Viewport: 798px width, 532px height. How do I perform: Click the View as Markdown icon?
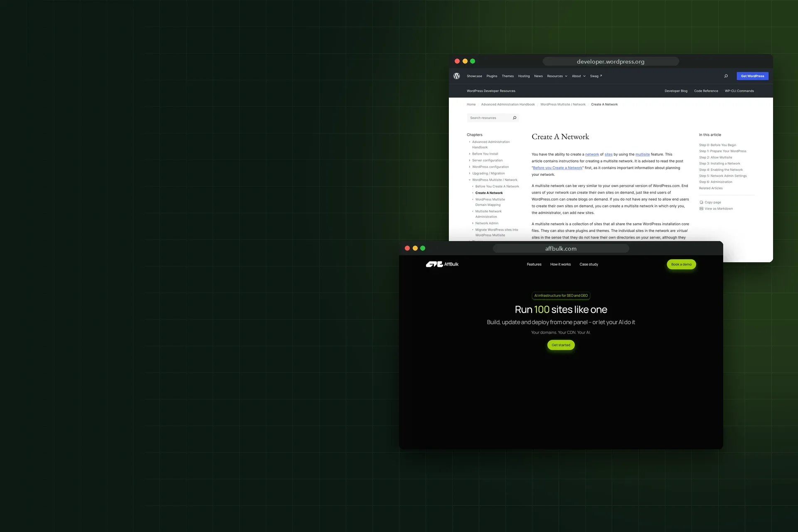pyautogui.click(x=701, y=209)
